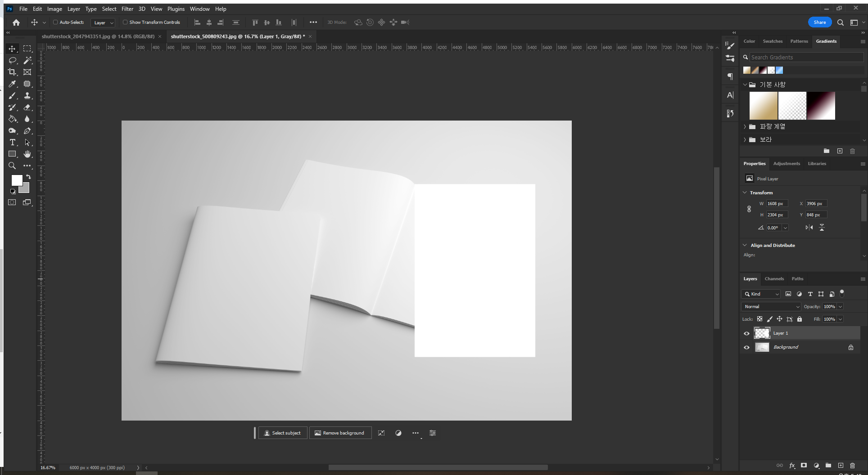Screen dimensions: 868x475
Task: Collapse the 기본 사항 gradient folder
Action: coord(745,85)
